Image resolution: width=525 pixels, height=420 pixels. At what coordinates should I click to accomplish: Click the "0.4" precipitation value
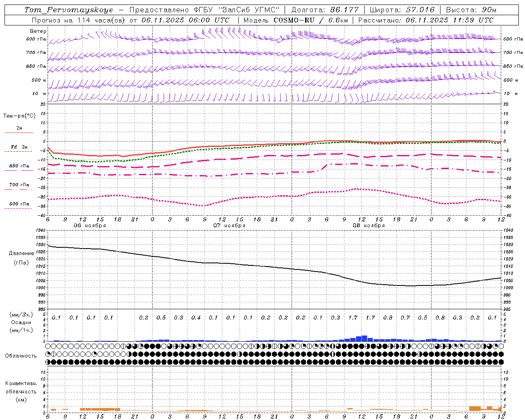pyautogui.click(x=196, y=318)
